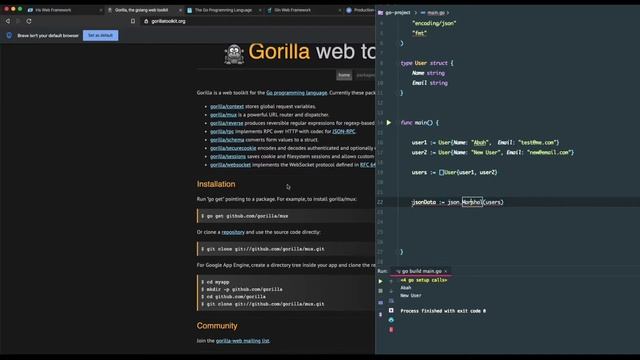Follow the JSON-RPC link
Viewport: 640px width, 360px height.
tap(344, 131)
